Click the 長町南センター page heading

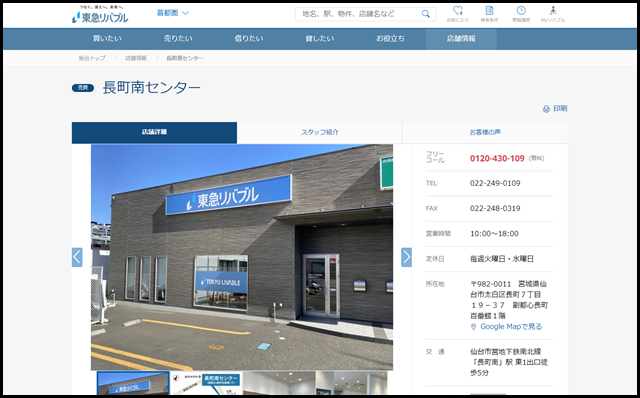click(151, 88)
